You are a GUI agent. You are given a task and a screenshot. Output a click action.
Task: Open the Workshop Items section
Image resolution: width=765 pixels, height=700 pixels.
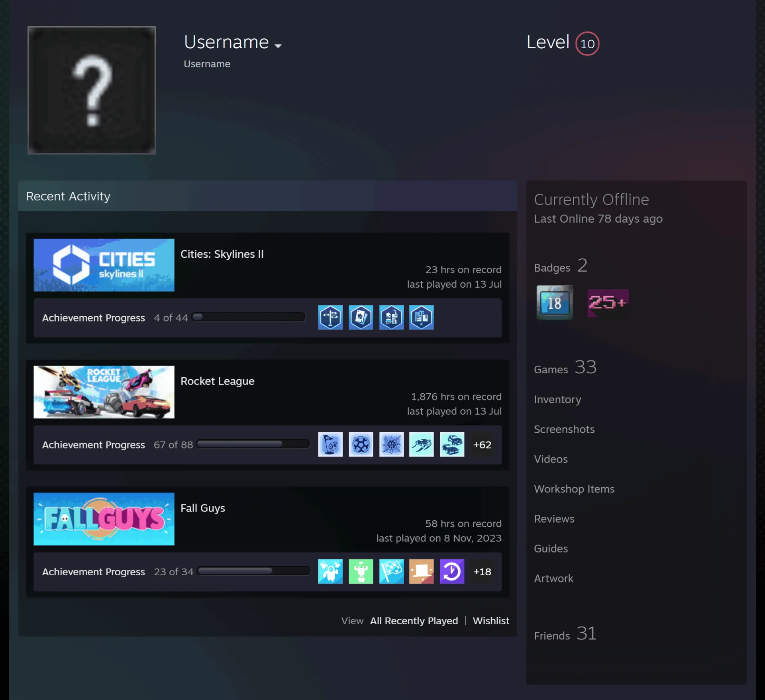(x=574, y=489)
